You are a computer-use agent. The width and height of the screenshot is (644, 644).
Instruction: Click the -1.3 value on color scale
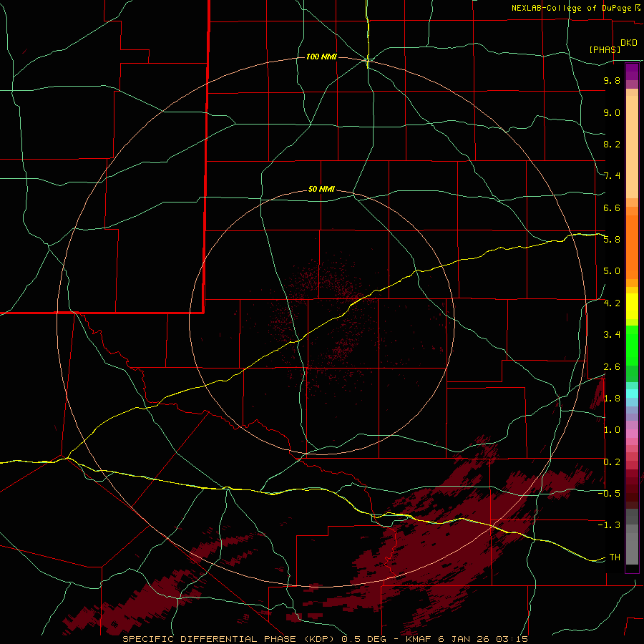pyautogui.click(x=609, y=525)
